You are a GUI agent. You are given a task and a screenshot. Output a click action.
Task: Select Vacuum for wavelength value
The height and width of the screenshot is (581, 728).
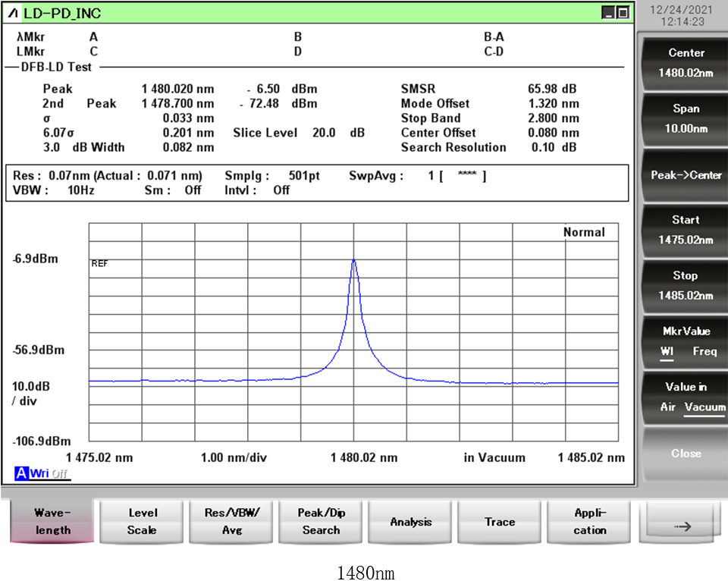(x=704, y=407)
